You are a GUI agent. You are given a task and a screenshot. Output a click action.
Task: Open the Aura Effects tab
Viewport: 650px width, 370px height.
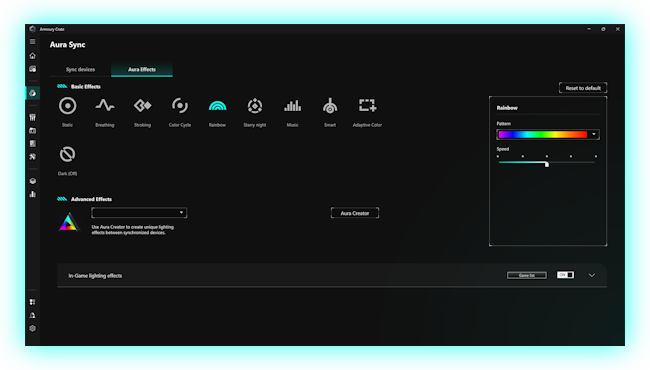point(142,70)
